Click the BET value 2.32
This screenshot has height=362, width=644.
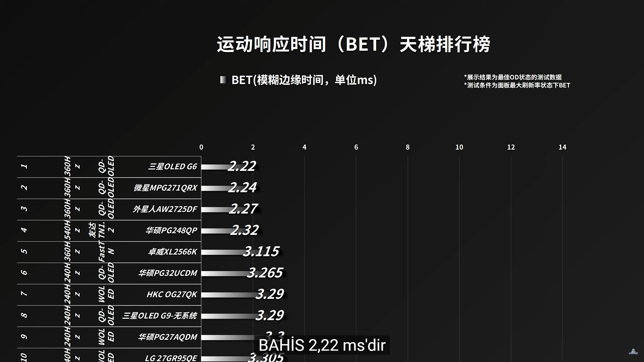[244, 230]
